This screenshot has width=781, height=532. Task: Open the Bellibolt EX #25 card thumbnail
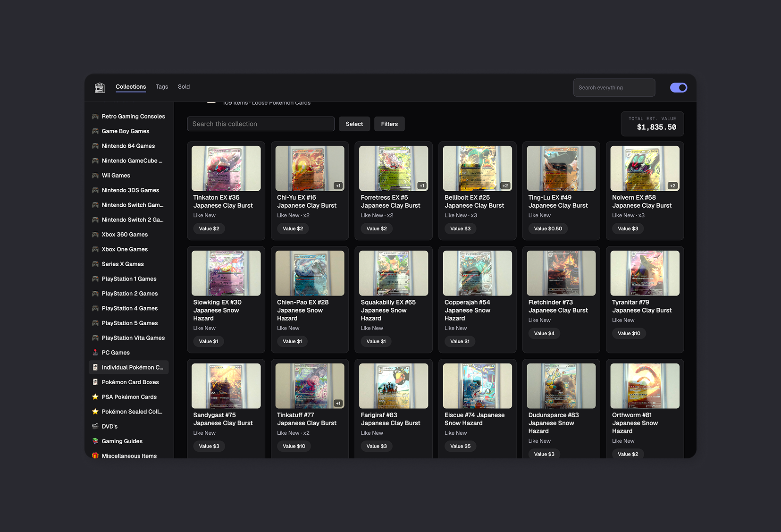coord(478,169)
